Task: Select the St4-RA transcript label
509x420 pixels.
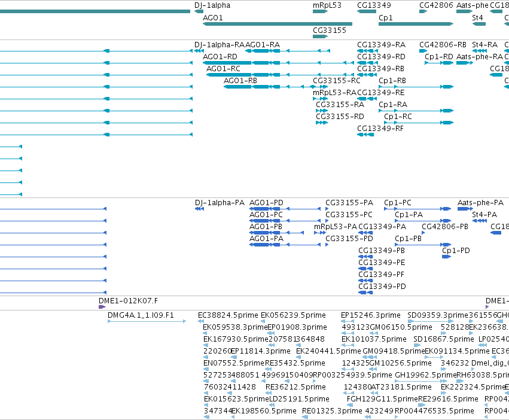Action: coord(484,44)
